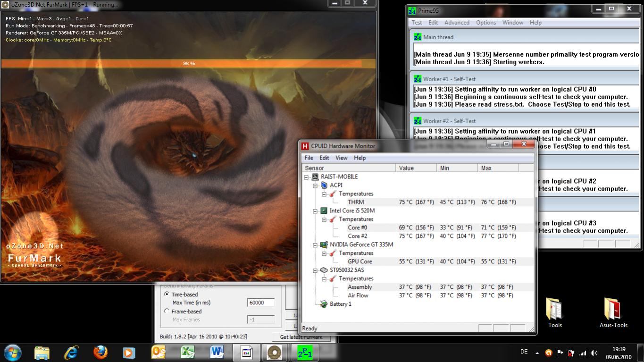This screenshot has height=362, width=644.
Task: Open Action Center flag in tray
Action: [560, 353]
